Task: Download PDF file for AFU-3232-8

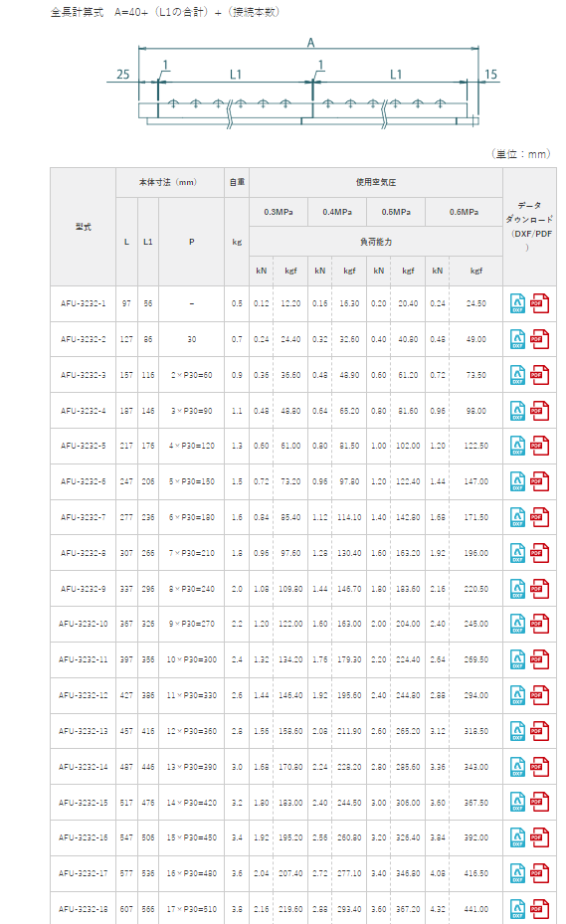Action: pyautogui.click(x=539, y=553)
